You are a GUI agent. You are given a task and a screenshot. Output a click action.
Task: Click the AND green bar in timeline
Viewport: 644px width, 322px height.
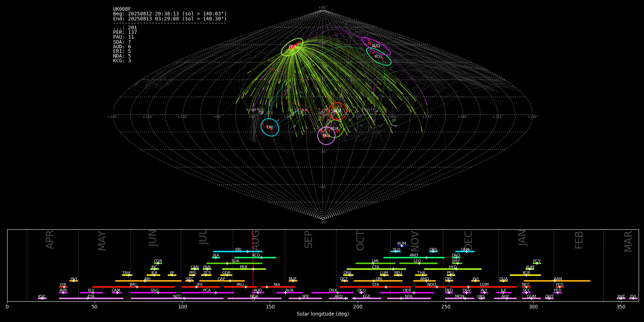414,258
